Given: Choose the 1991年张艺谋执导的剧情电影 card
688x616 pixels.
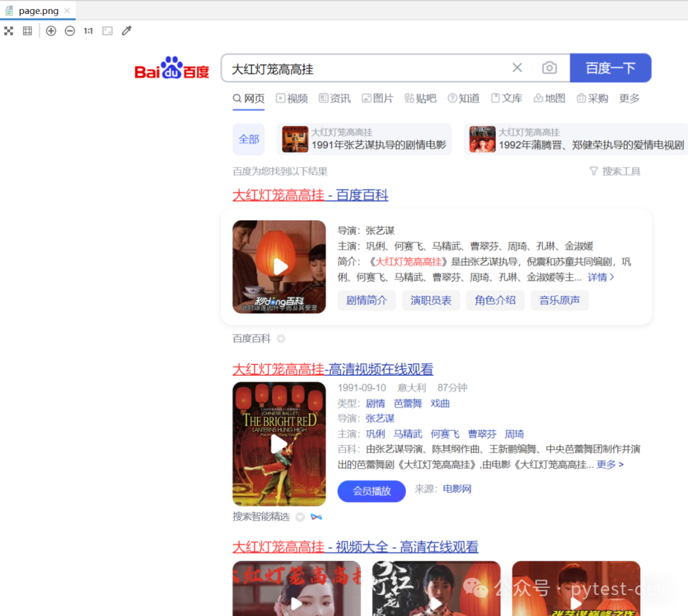Looking at the screenshot, I should pos(364,139).
